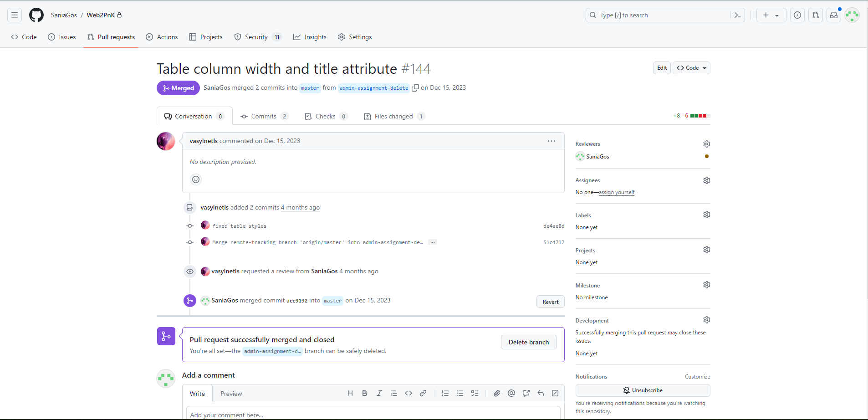Expand the truncated merge commit message
Screen dimensions: 868x420
coord(433,242)
